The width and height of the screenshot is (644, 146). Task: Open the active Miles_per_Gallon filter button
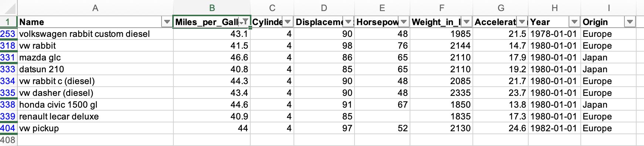point(244,22)
